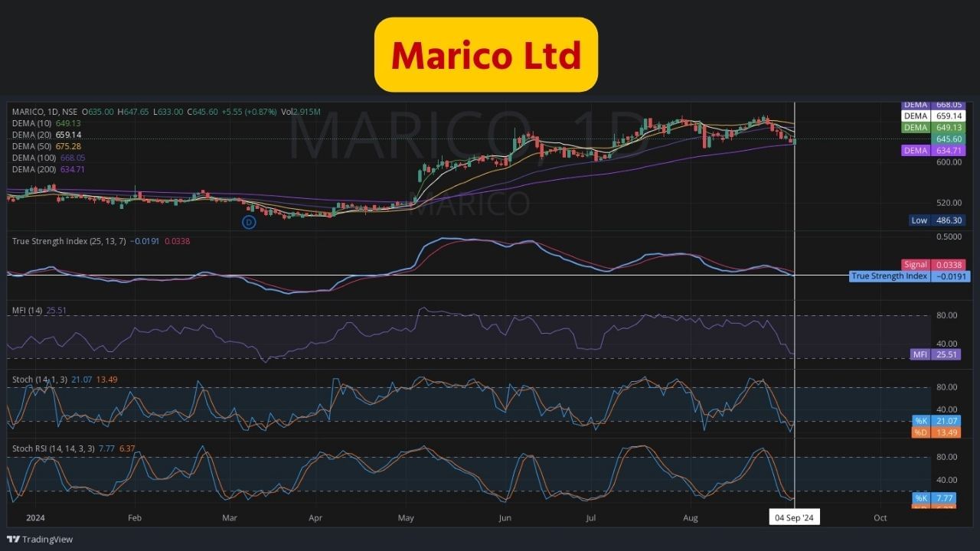
Task: Click the Jul label on time axis
Action: point(590,518)
